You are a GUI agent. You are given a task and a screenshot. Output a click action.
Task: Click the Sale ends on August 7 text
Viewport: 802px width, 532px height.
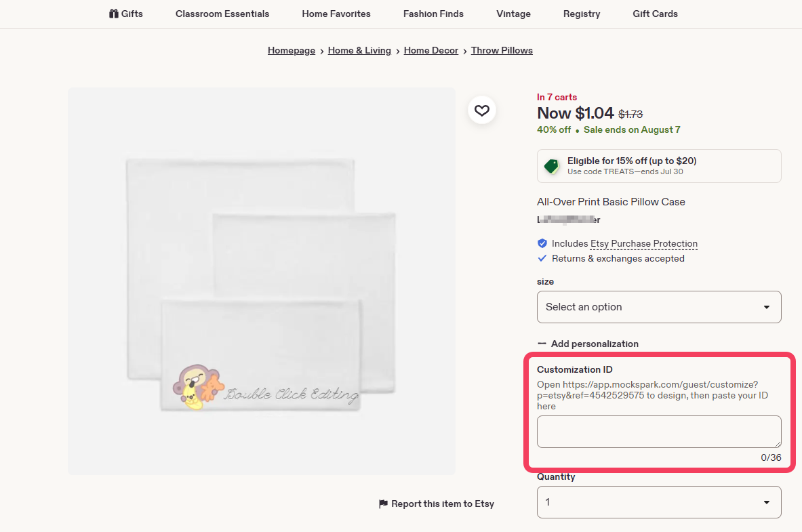[x=632, y=130]
